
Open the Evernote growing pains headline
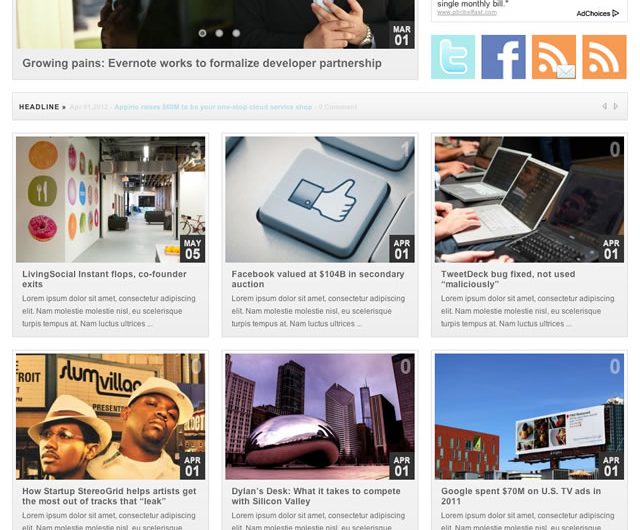(x=202, y=63)
